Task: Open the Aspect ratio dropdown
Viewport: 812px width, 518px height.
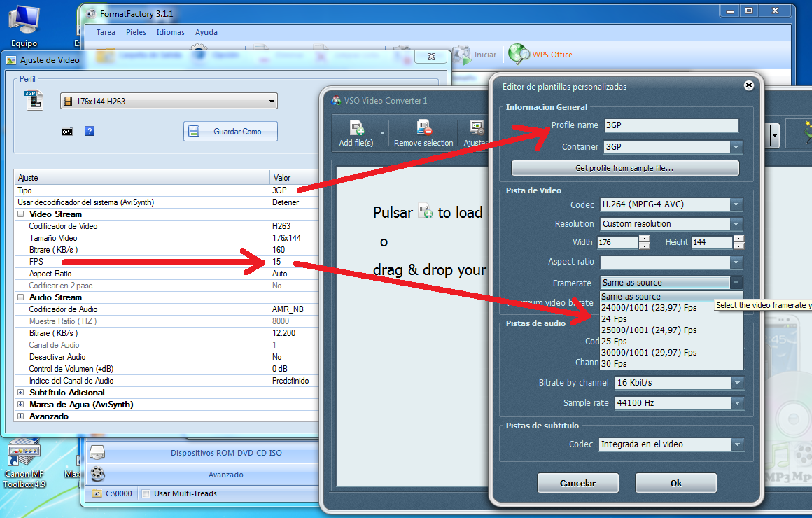Action: click(672, 262)
